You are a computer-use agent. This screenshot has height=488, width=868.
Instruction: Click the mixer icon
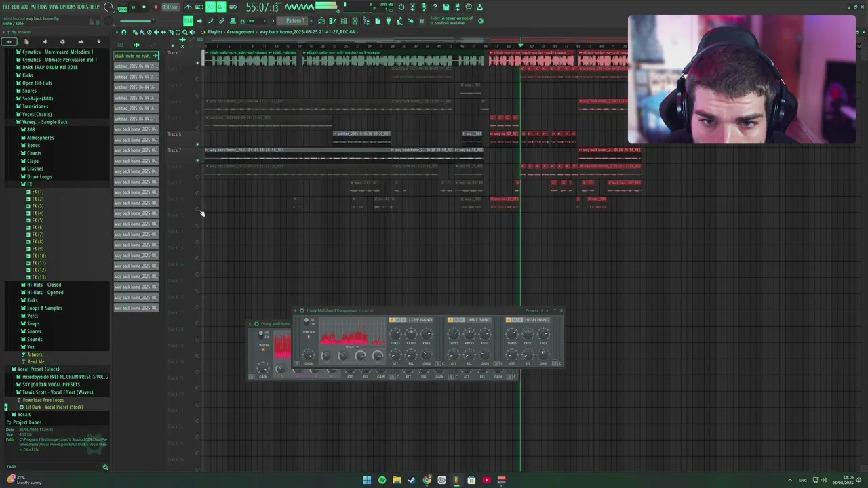click(x=355, y=21)
